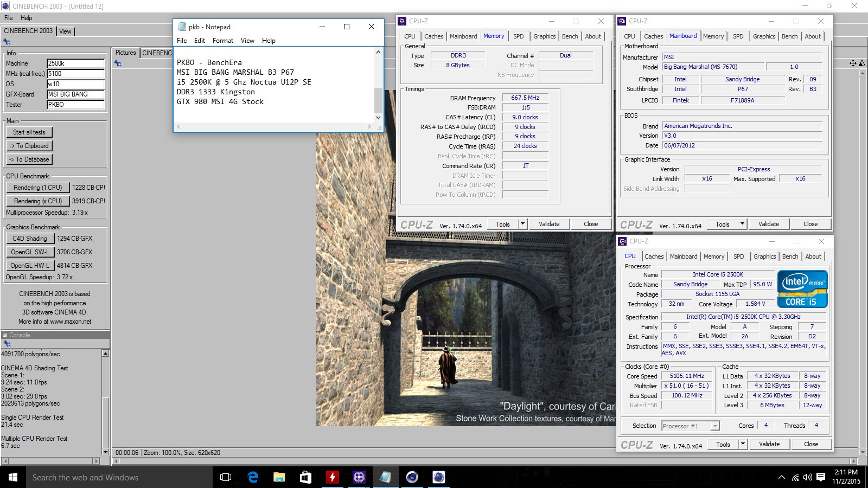Viewport: 868px width, 488px height.
Task: Click the GFX-Board input field
Action: [76, 94]
